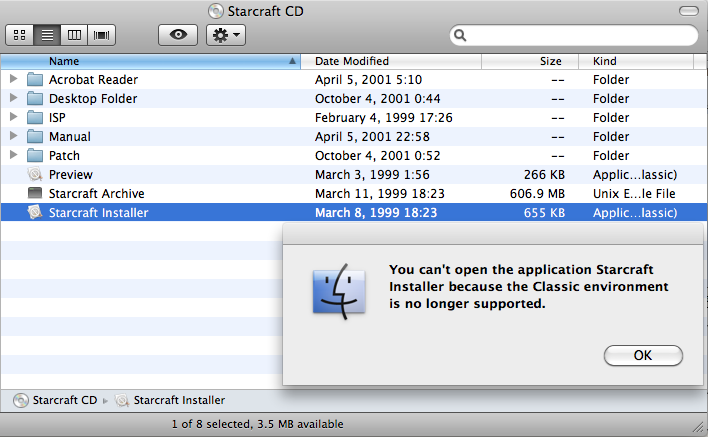Click the Starcraft Installer app icon
This screenshot has height=437, width=708.
tap(35, 212)
